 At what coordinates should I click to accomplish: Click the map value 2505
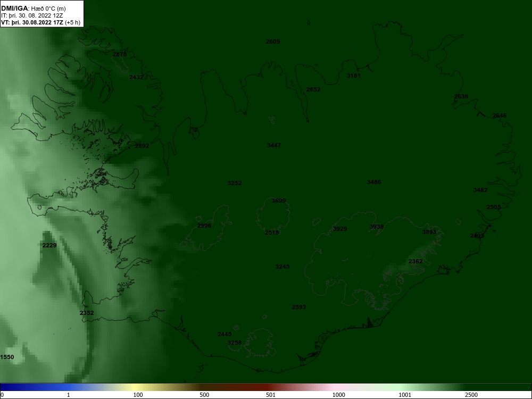coord(494,207)
